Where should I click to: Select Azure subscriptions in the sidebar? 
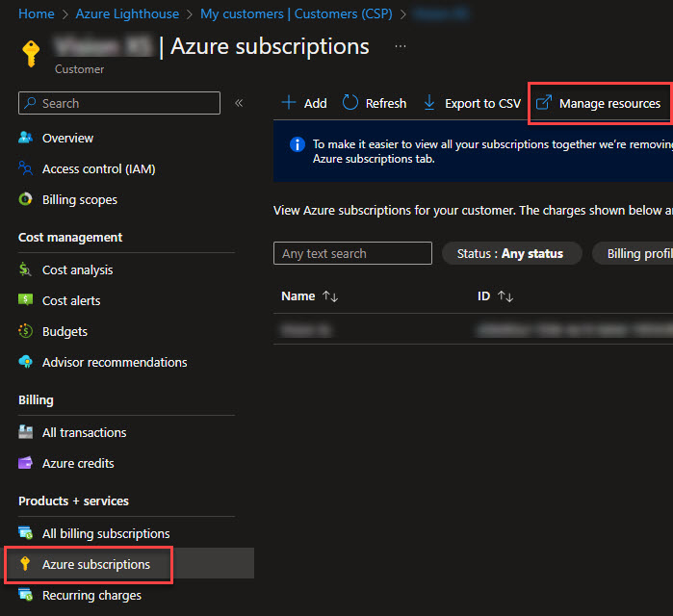point(96,565)
